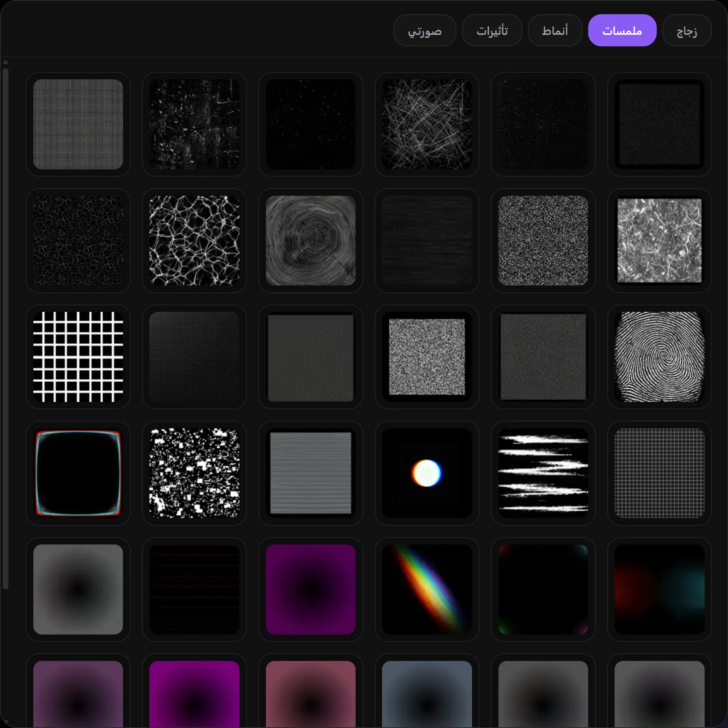Select the ملمسات tab

tap(622, 30)
